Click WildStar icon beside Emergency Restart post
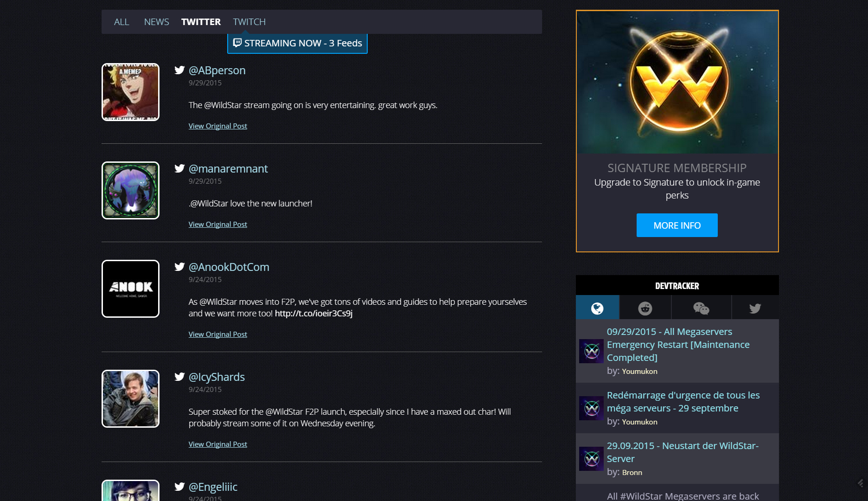This screenshot has height=501, width=868. (x=592, y=351)
